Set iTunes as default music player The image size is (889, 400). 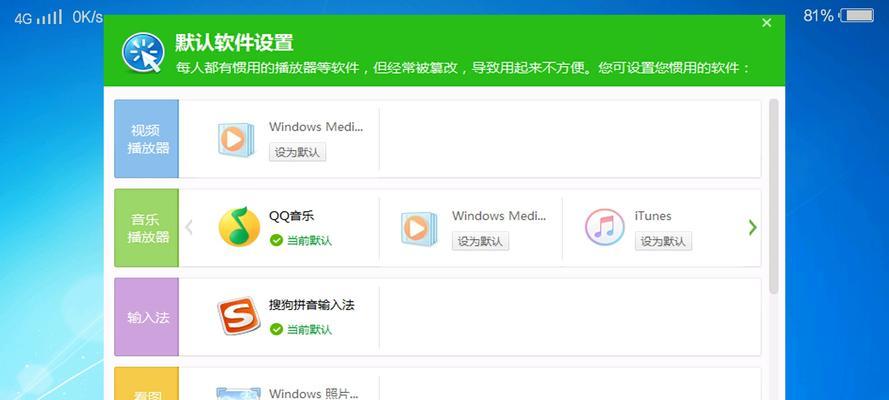click(x=663, y=241)
